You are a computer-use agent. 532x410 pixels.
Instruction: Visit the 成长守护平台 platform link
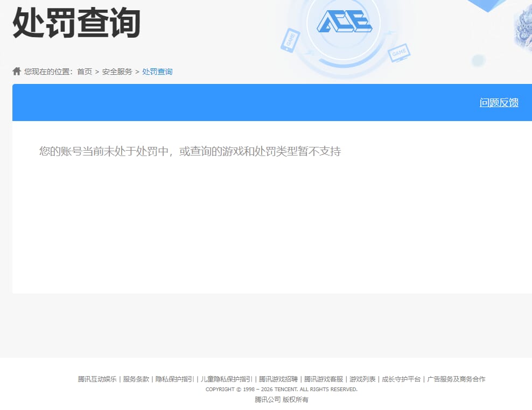[401, 379]
